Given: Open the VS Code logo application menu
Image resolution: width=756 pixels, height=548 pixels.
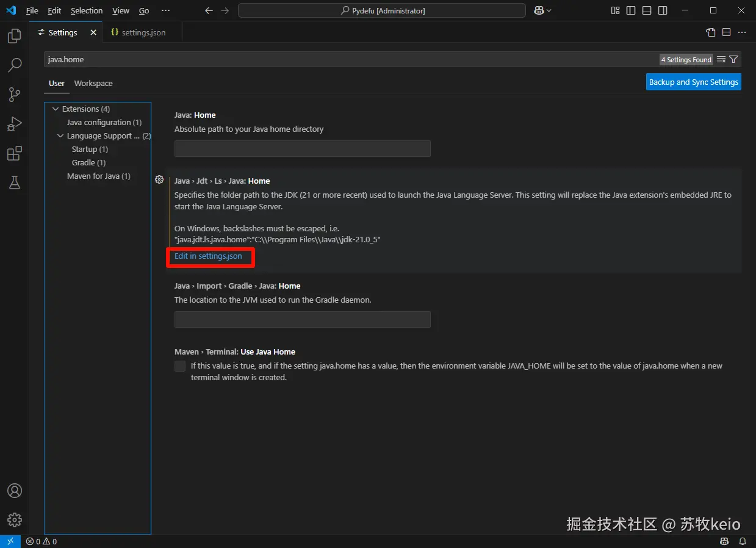Looking at the screenshot, I should (x=11, y=10).
